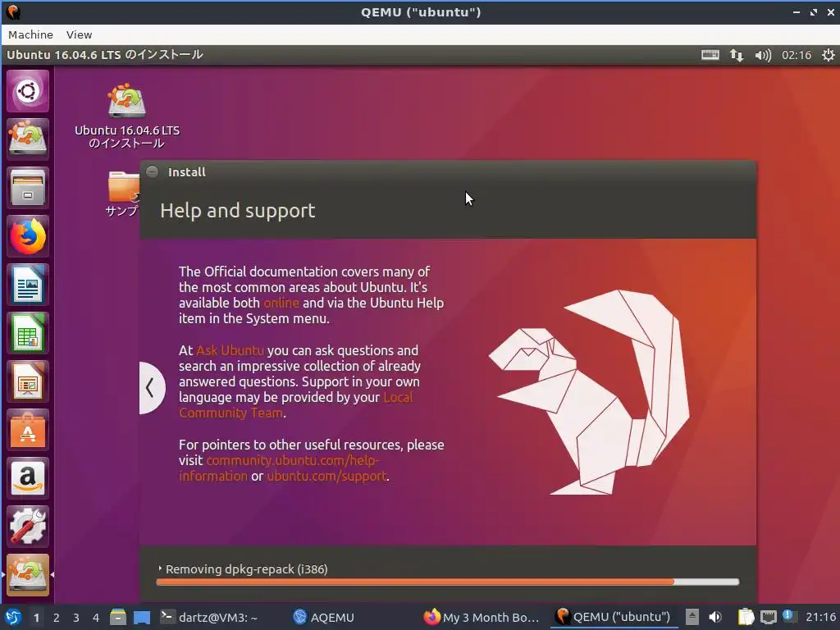The image size is (840, 630).
Task: Open the network indicator in the top panel
Action: click(x=737, y=55)
